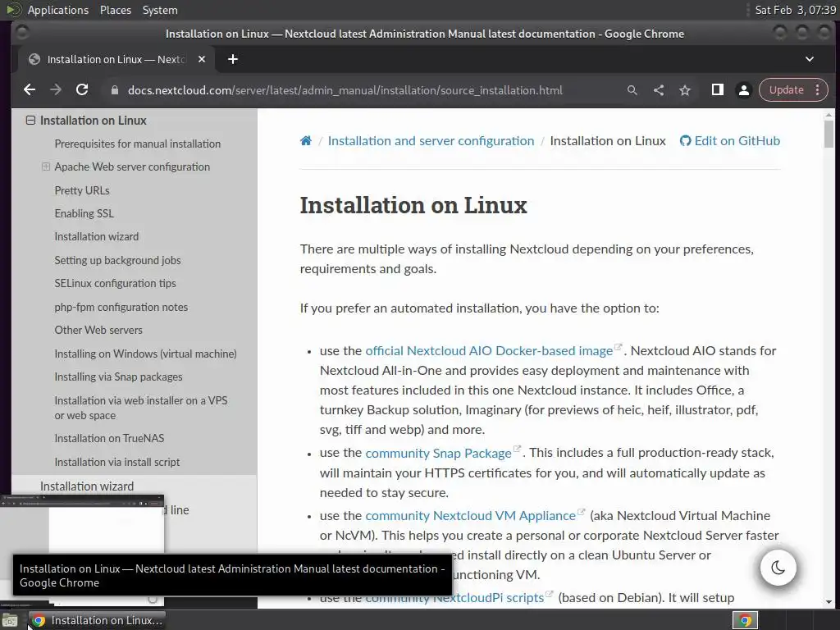
Task: Open the Applications menu
Action: [58, 10]
